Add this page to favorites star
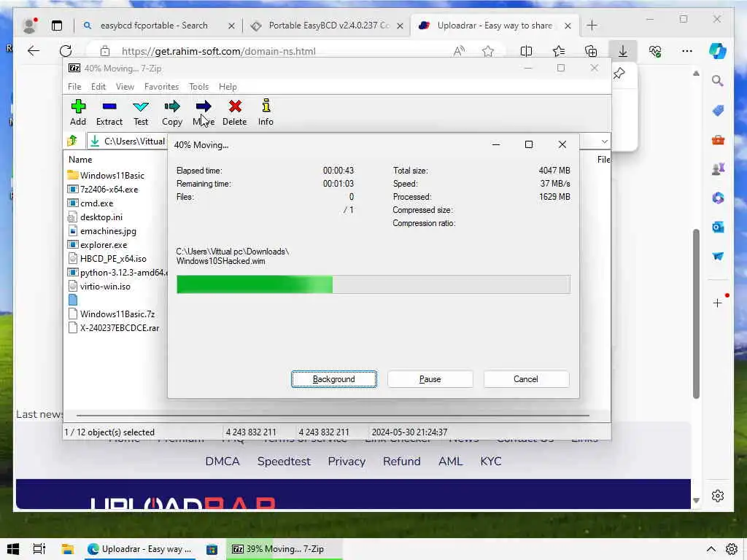 point(488,51)
